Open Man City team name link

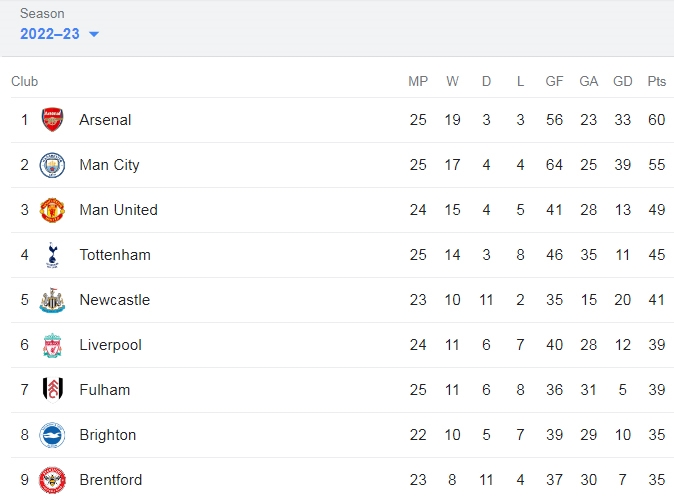pos(109,165)
